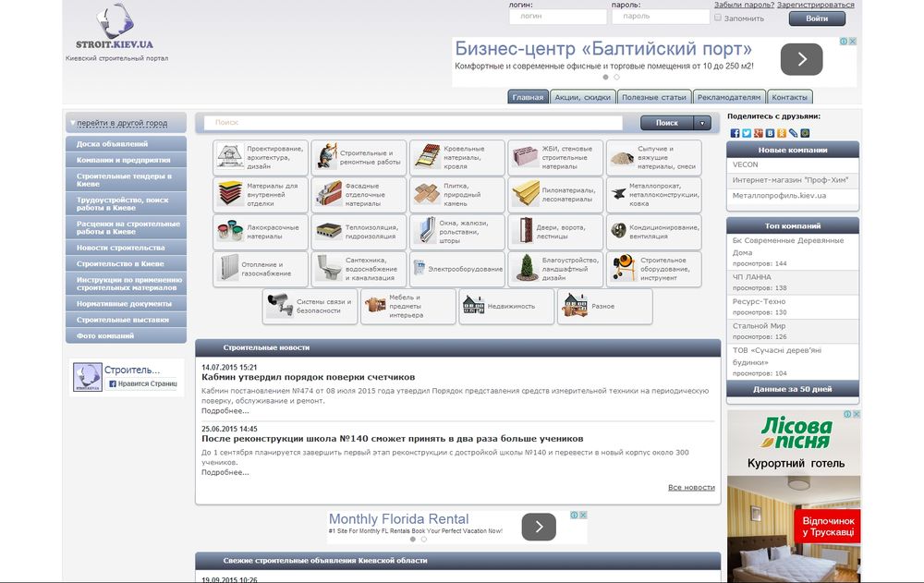Open Материалы для внутренней отделки category
This screenshot has height=583, width=924.
click(x=261, y=195)
